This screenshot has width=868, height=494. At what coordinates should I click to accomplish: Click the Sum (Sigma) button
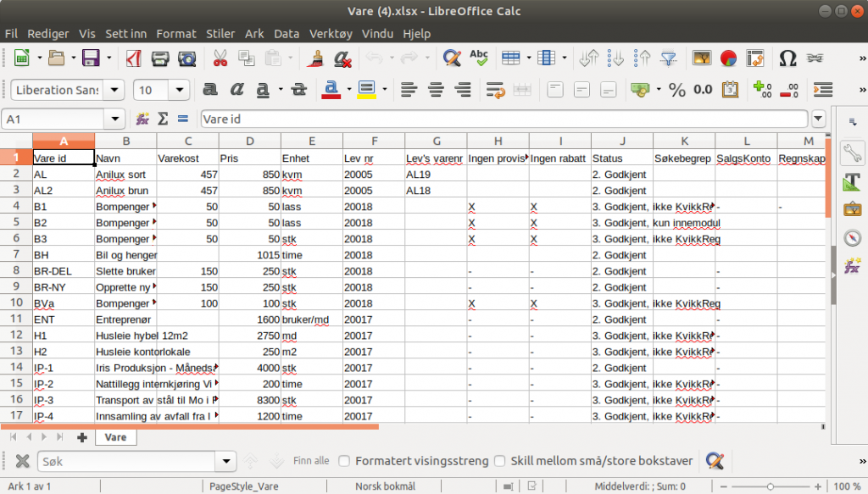click(x=163, y=119)
